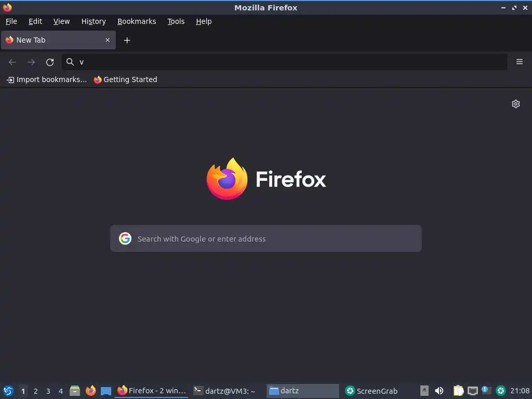Select the Firefox - 2 windows taskbar button
The width and height of the screenshot is (532, 399).
pyautogui.click(x=151, y=391)
